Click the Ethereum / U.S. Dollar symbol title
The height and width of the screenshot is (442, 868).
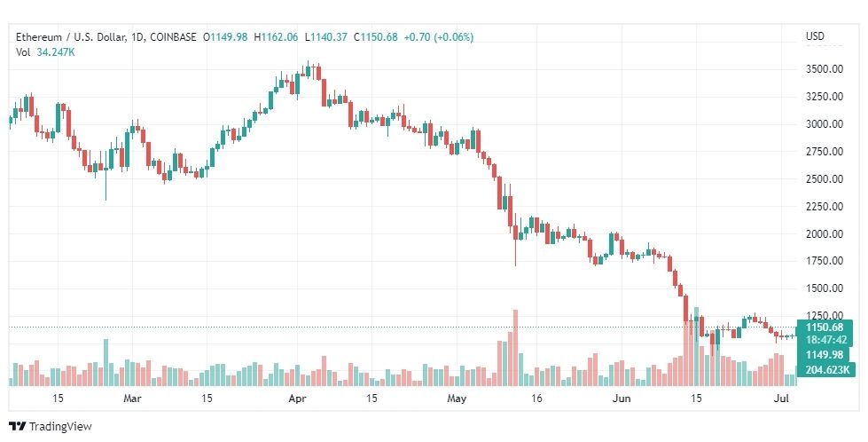70,37
